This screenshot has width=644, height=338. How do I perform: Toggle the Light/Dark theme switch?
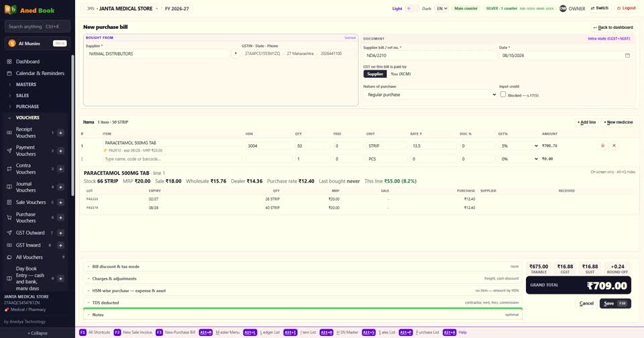point(412,8)
